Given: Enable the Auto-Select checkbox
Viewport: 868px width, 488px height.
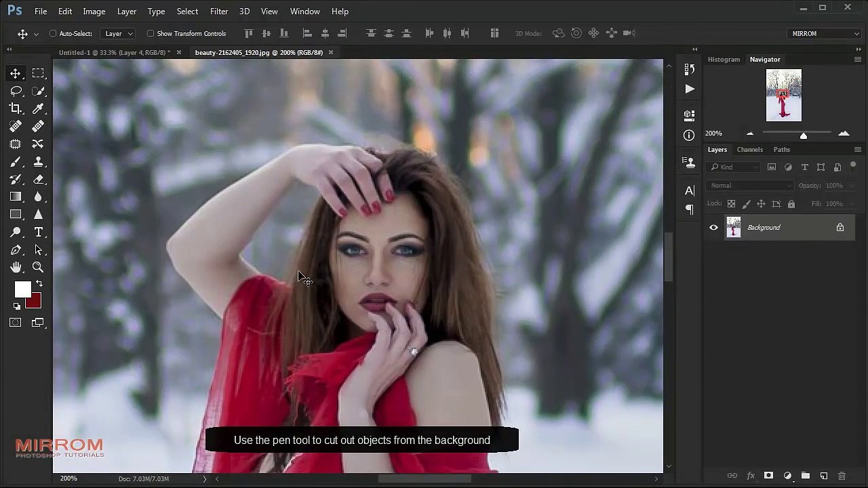Looking at the screenshot, I should point(53,33).
